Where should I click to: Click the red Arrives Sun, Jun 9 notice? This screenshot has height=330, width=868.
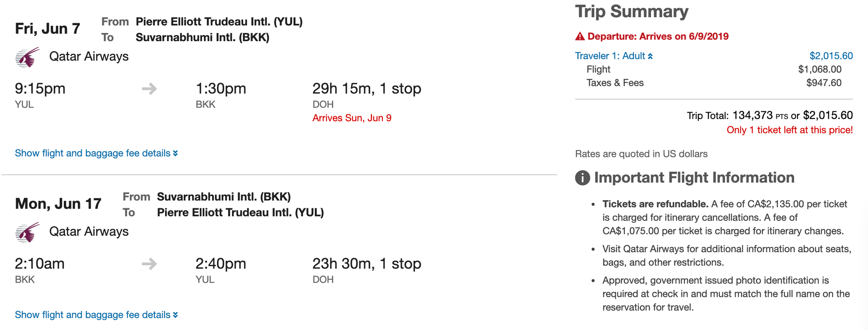pos(352,118)
